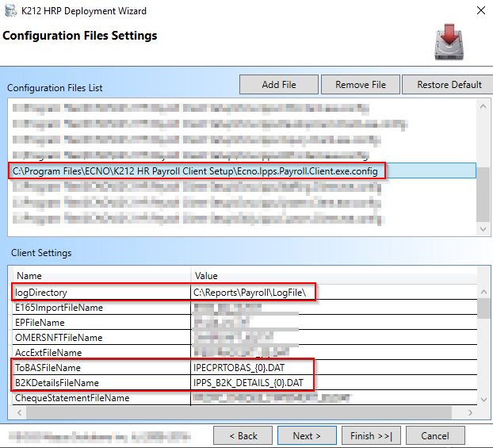Click the K212 HRP wizard title bar icon
The width and height of the screenshot is (493, 448).
click(x=10, y=10)
